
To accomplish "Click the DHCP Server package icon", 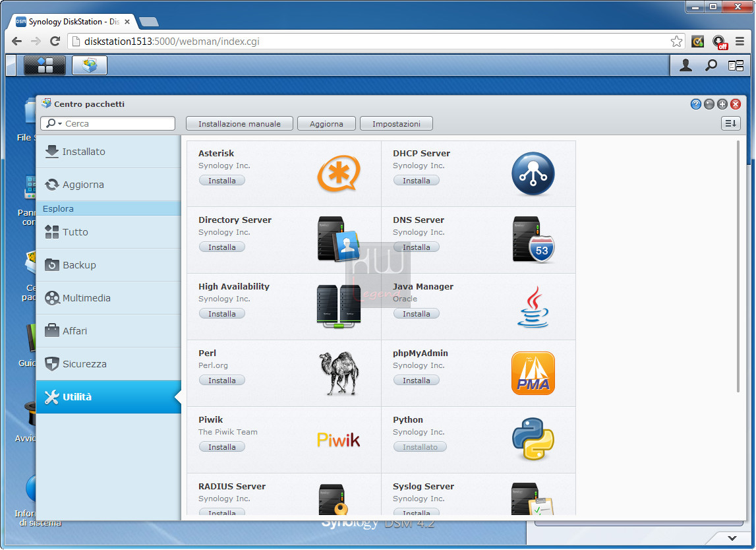I will tap(533, 173).
